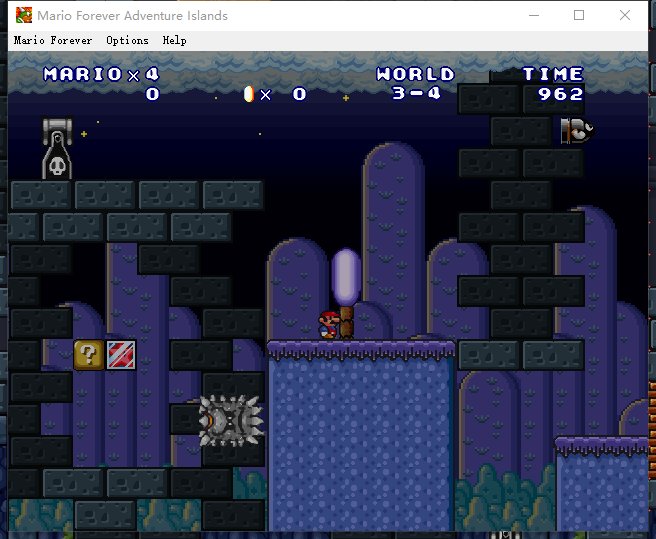Click the glowing purple checkpoint lamp
This screenshot has height=539, width=656.
pos(346,277)
